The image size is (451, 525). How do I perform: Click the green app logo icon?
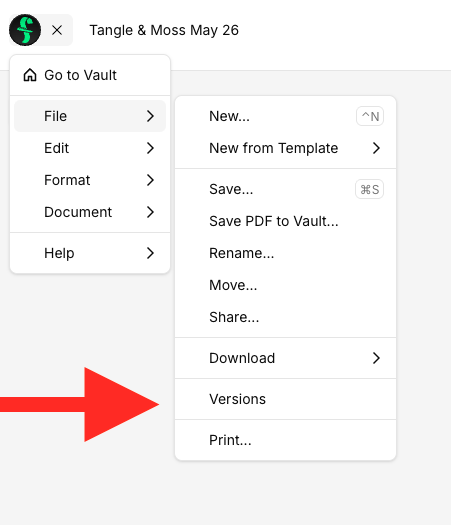click(25, 30)
